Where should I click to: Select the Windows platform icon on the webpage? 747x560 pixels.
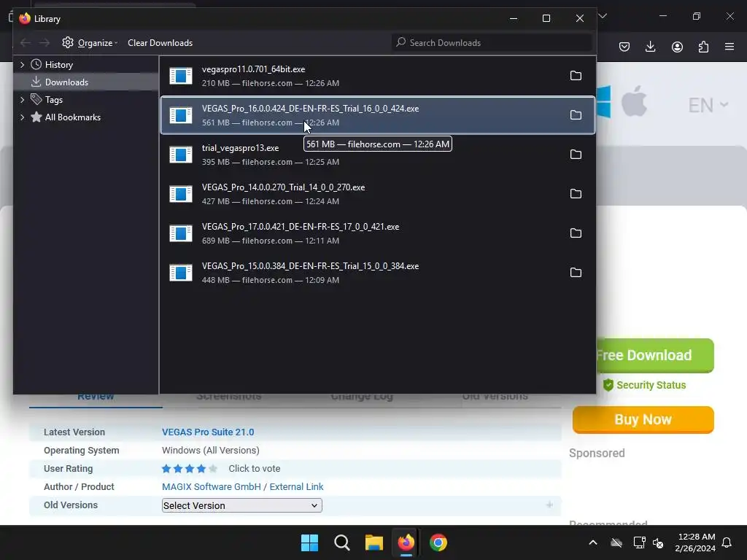click(603, 101)
